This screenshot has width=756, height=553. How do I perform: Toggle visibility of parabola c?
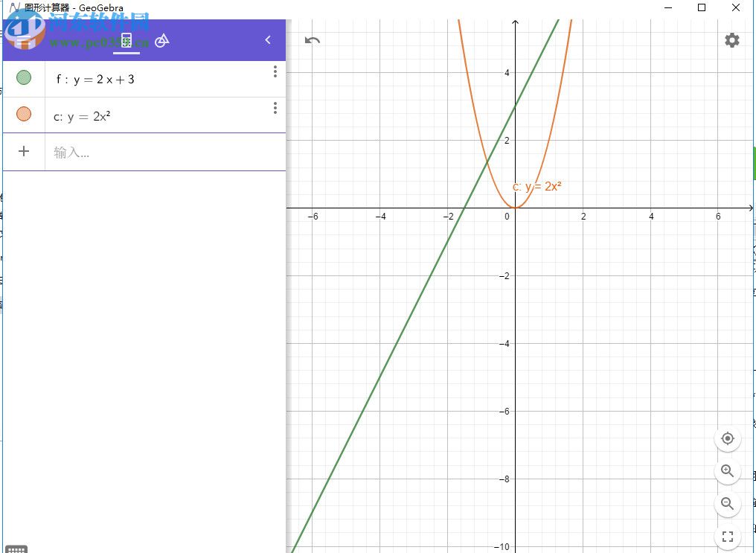point(24,114)
